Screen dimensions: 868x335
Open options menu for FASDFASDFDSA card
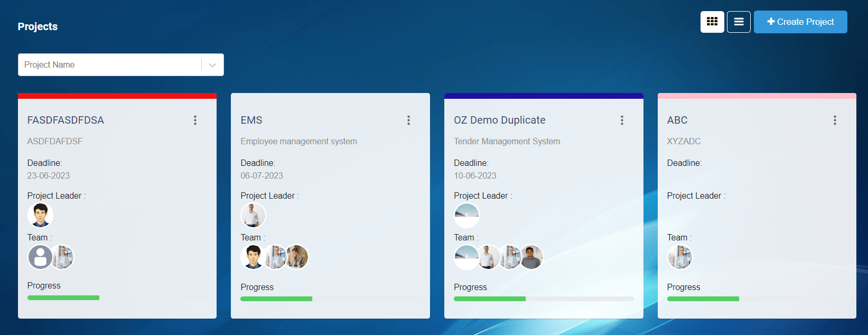coord(195,120)
